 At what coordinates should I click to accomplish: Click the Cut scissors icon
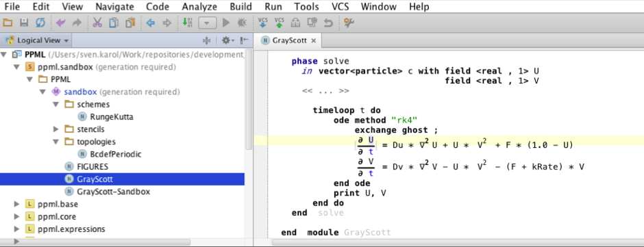click(97, 23)
